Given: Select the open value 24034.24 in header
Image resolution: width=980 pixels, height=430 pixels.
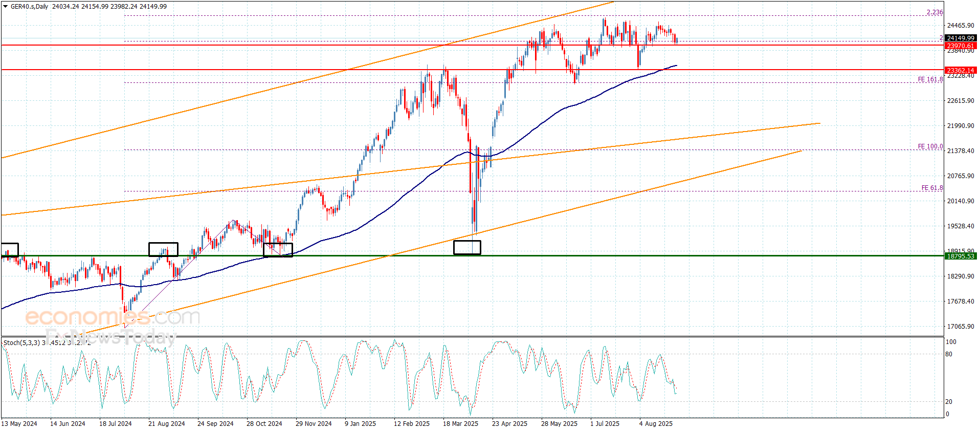Looking at the screenshot, I should 65,7.
